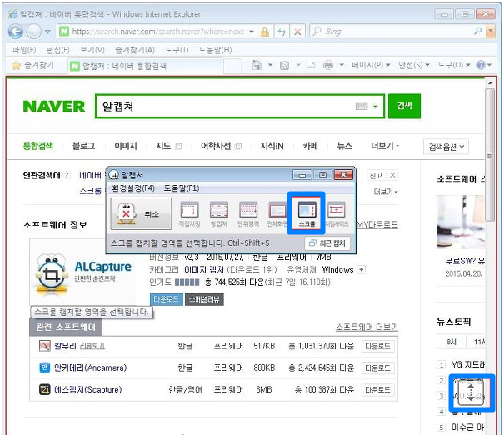Select the 지정사이즈 fixed size capture icon
The image size is (504, 440).
pyautogui.click(x=337, y=214)
